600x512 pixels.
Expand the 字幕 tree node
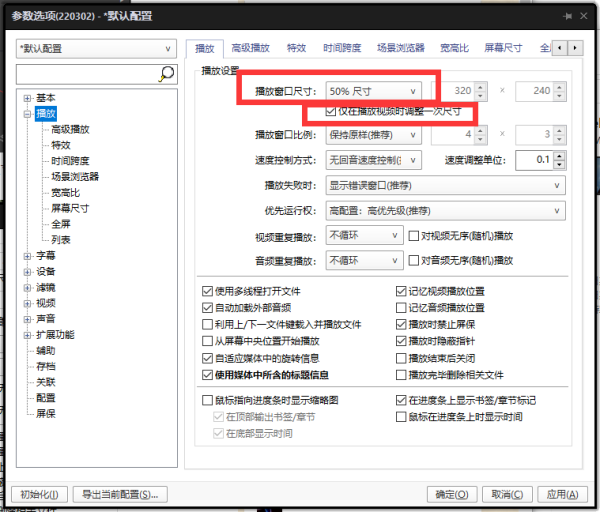click(x=27, y=256)
